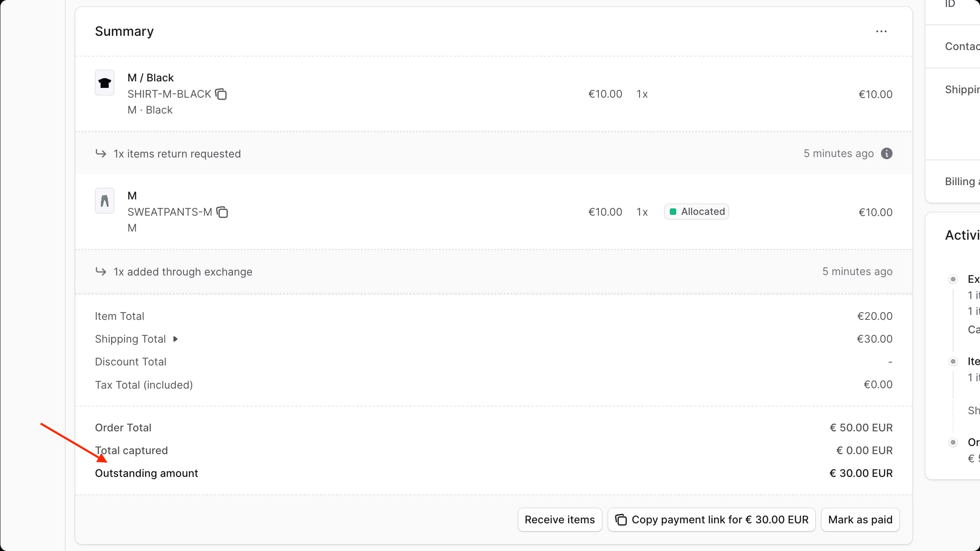
Task: Open the Summary overflow menu
Action: [x=881, y=31]
